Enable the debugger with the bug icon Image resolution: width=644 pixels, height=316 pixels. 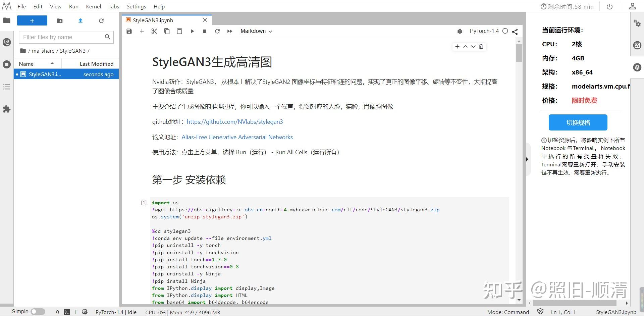pyautogui.click(x=460, y=31)
